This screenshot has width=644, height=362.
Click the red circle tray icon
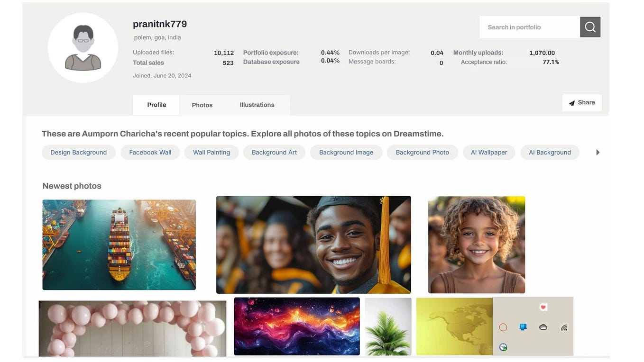(x=503, y=327)
